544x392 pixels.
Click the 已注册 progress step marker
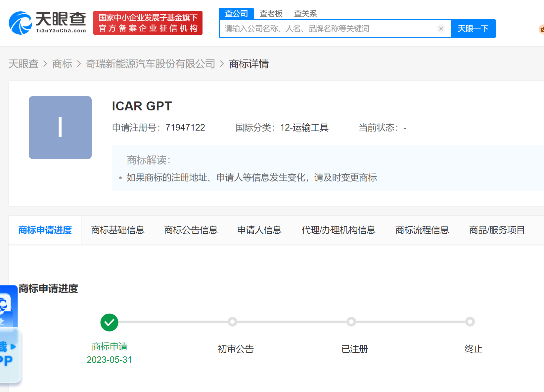[x=351, y=322]
